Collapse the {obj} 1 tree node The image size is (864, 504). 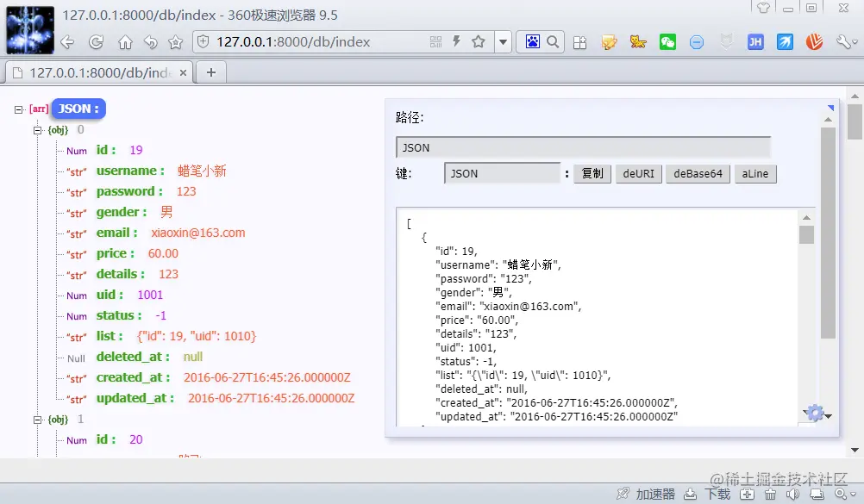click(x=37, y=420)
